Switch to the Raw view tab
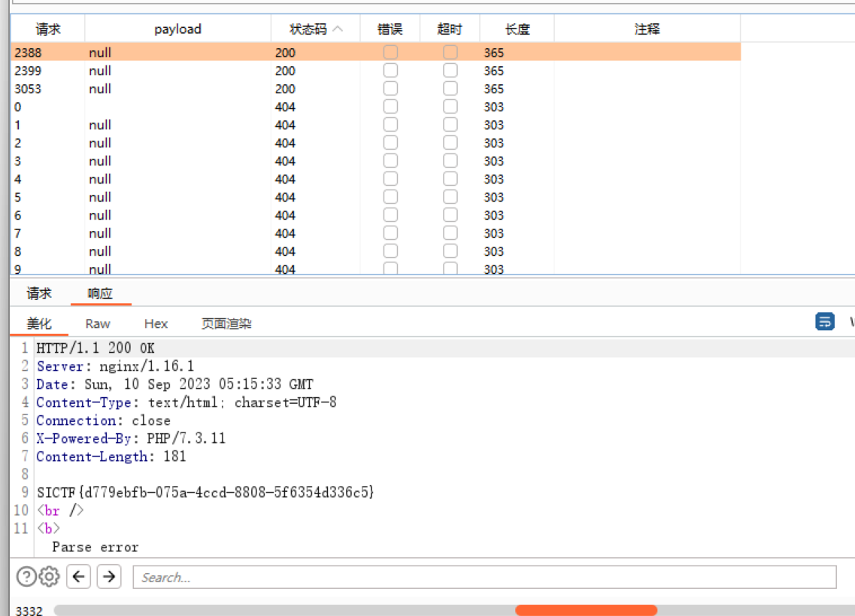 click(x=98, y=323)
